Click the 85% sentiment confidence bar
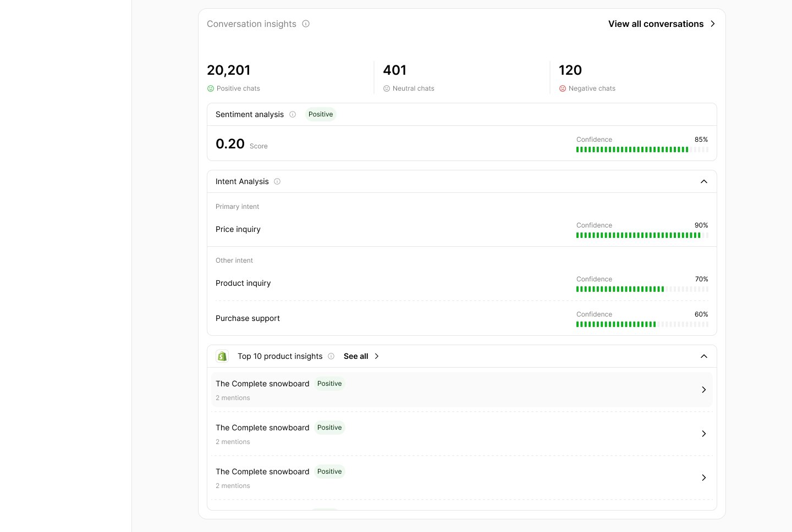The image size is (792, 532). (642, 149)
